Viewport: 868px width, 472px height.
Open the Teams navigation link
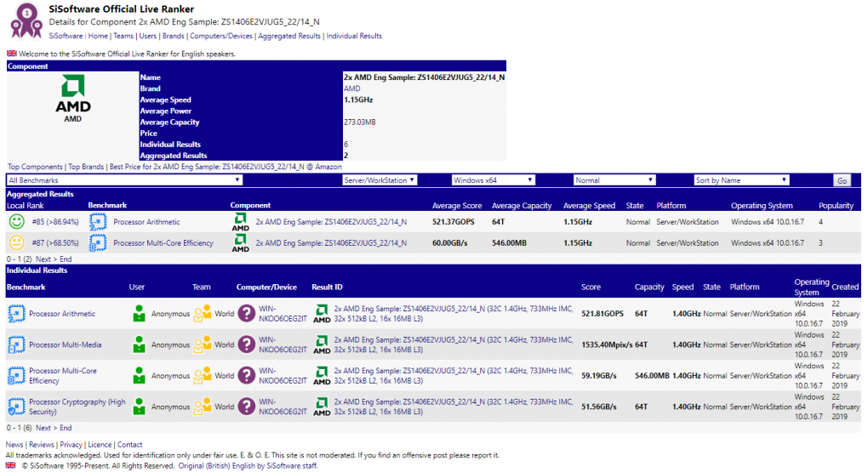click(123, 36)
